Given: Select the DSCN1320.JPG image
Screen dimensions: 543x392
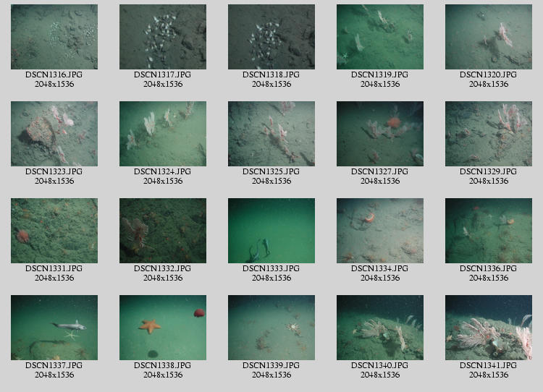Looking at the screenshot, I should pos(489,37).
